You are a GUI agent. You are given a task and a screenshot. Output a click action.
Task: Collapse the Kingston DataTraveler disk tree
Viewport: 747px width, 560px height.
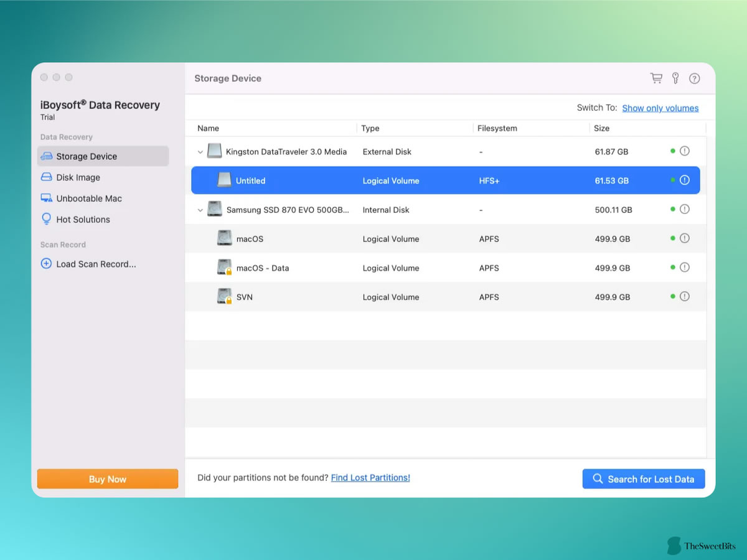coord(200,152)
